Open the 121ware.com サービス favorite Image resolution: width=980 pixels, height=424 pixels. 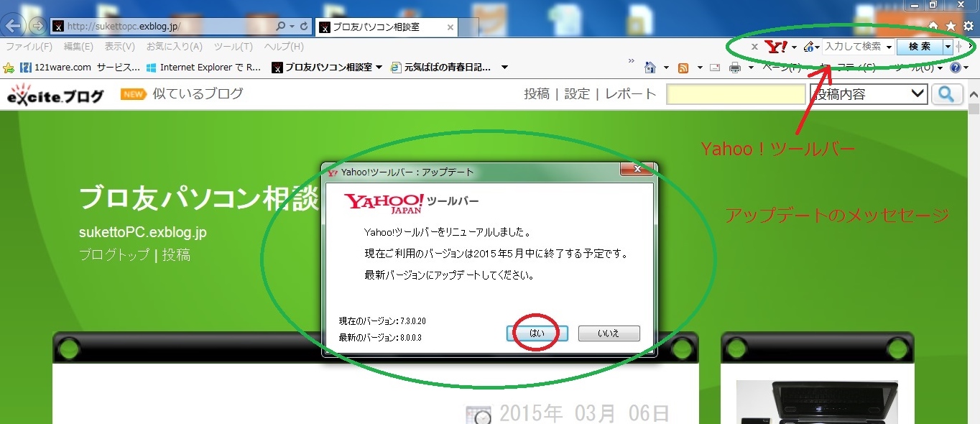click(x=80, y=68)
